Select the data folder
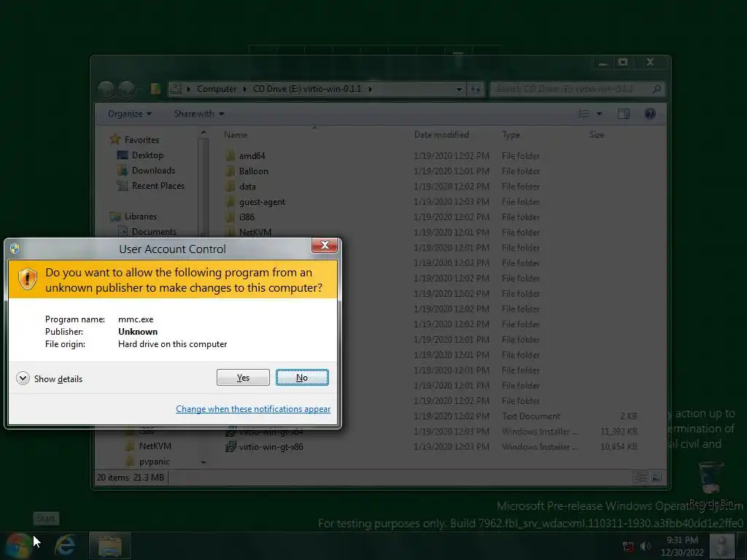 click(x=247, y=186)
